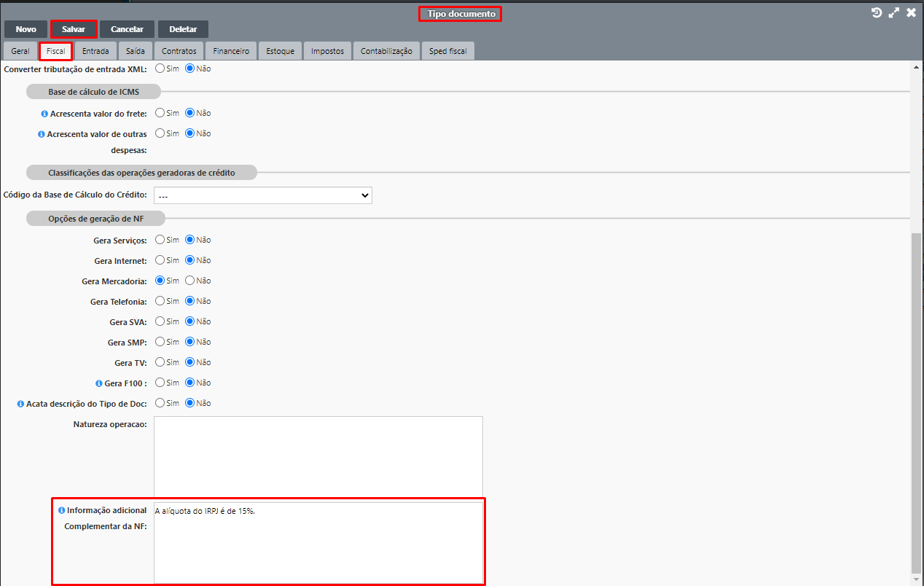Click the Informação adicional Complementar da NF text area
This screenshot has height=586, width=924.
318,543
